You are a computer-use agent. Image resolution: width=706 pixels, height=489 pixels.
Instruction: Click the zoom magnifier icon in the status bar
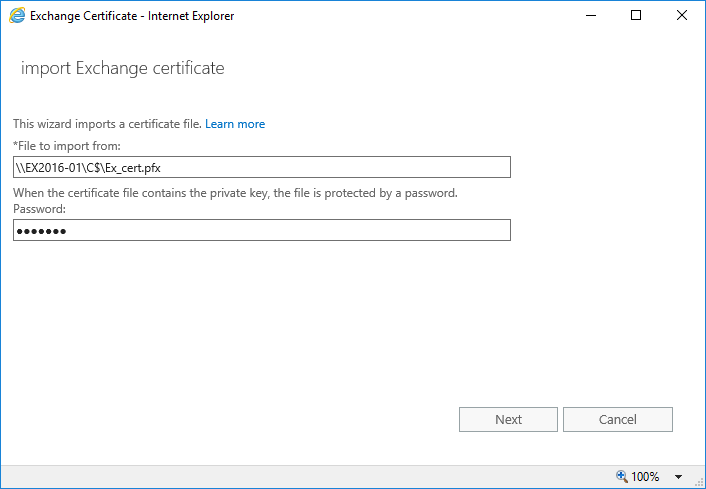[x=621, y=476]
